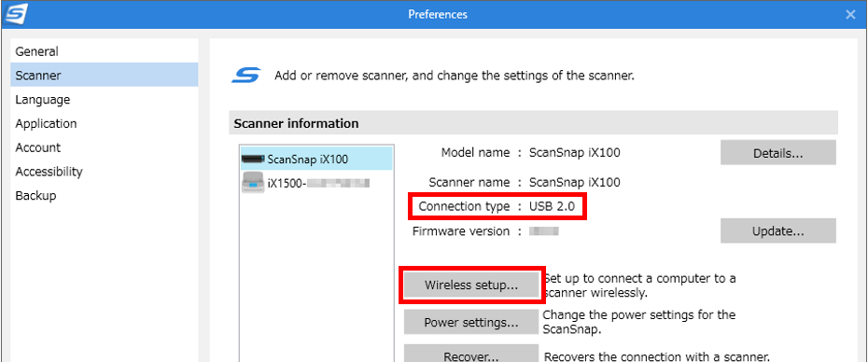Click the blue ScanSnap icon beside the description

tap(246, 76)
